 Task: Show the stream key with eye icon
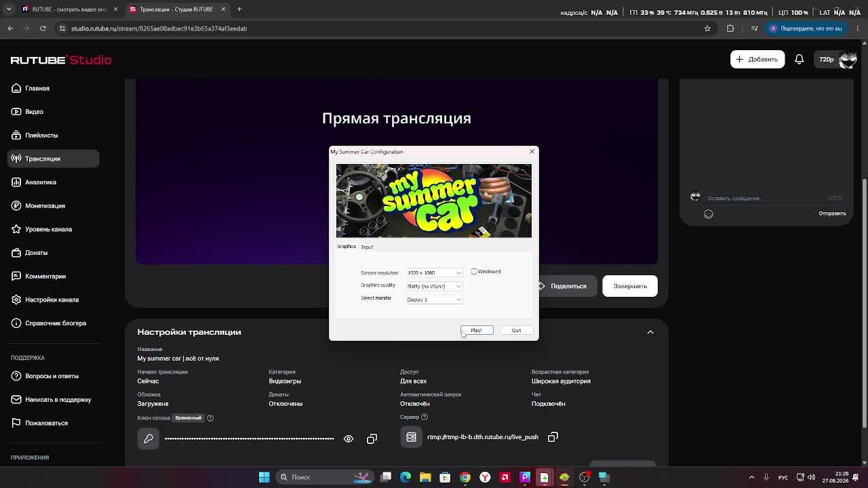pos(349,439)
